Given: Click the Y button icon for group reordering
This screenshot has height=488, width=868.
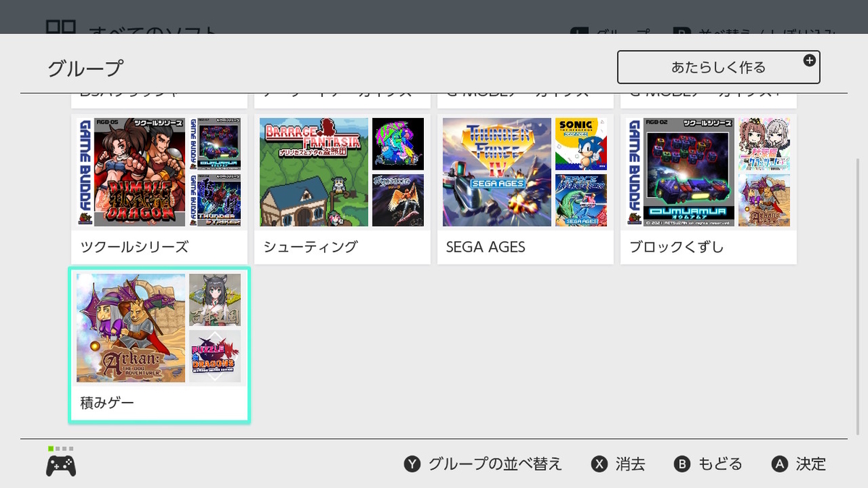Looking at the screenshot, I should [412, 464].
